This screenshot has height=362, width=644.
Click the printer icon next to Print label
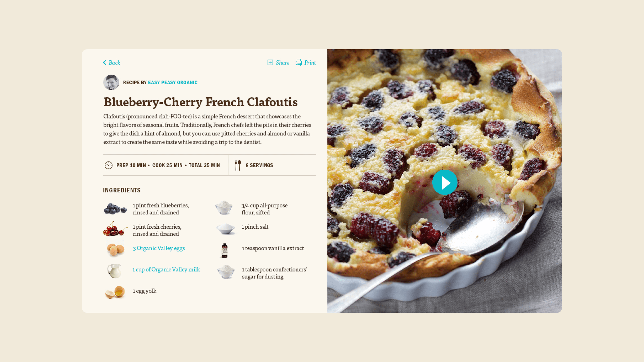tap(299, 62)
